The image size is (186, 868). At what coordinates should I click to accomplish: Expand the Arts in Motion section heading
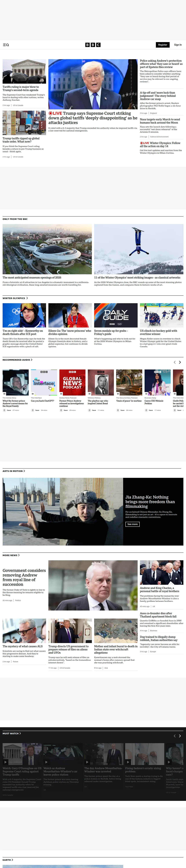(x=14, y=471)
